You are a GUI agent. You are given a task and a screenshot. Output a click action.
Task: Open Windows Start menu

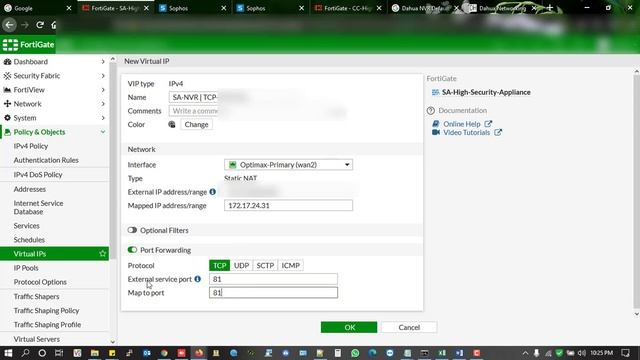pos(8,353)
